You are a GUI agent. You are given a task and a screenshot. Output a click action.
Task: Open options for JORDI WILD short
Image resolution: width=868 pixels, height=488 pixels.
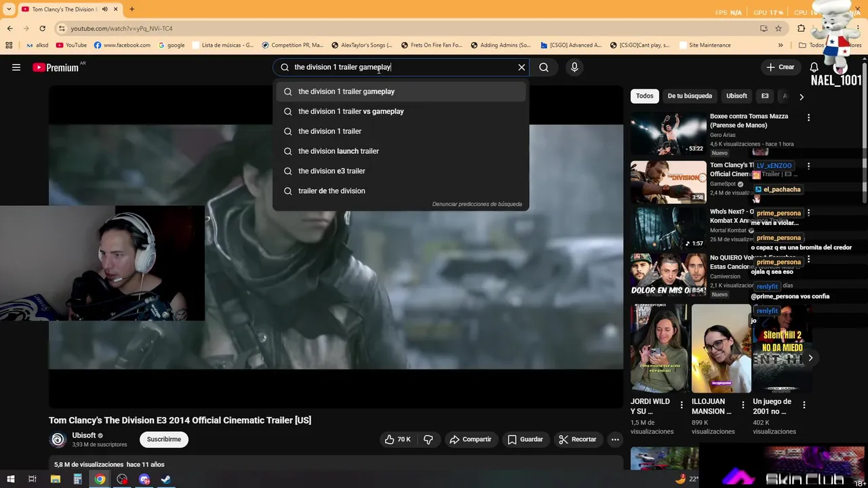(682, 405)
